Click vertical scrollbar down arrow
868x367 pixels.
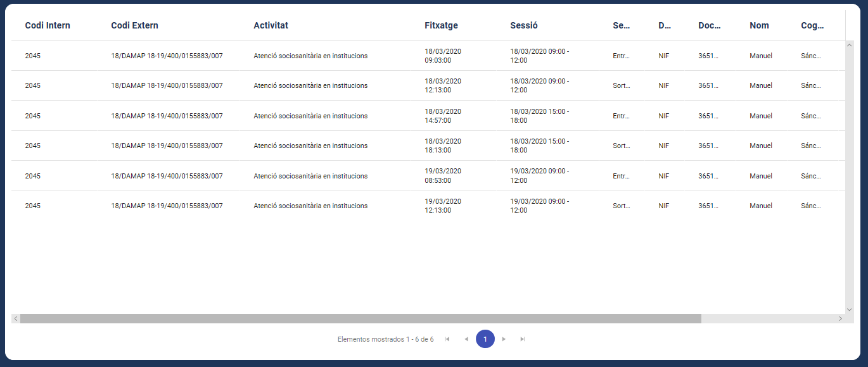click(850, 309)
